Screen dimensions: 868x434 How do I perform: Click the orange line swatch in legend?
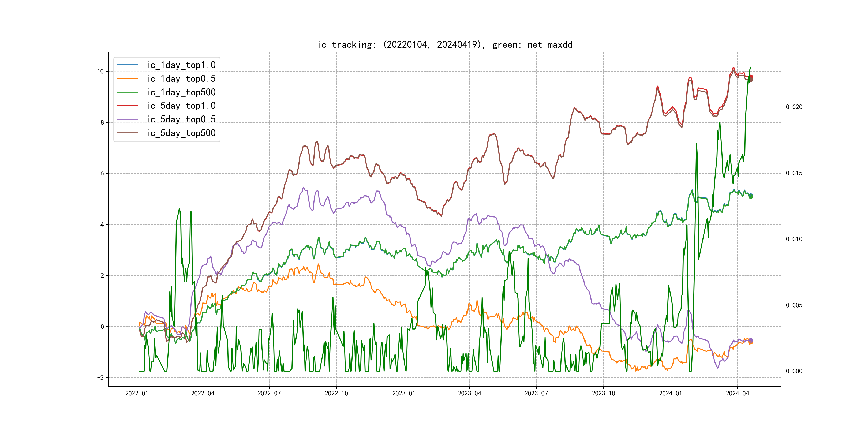(128, 78)
